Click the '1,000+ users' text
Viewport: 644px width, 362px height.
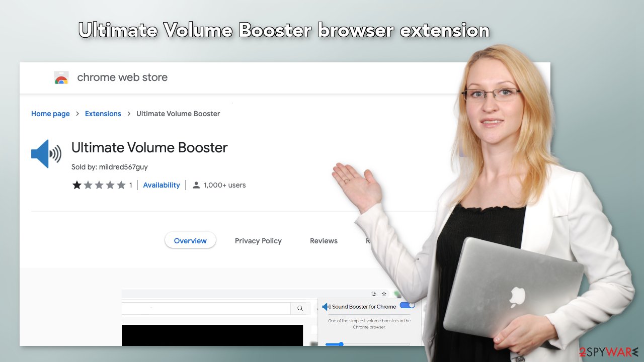coord(225,185)
